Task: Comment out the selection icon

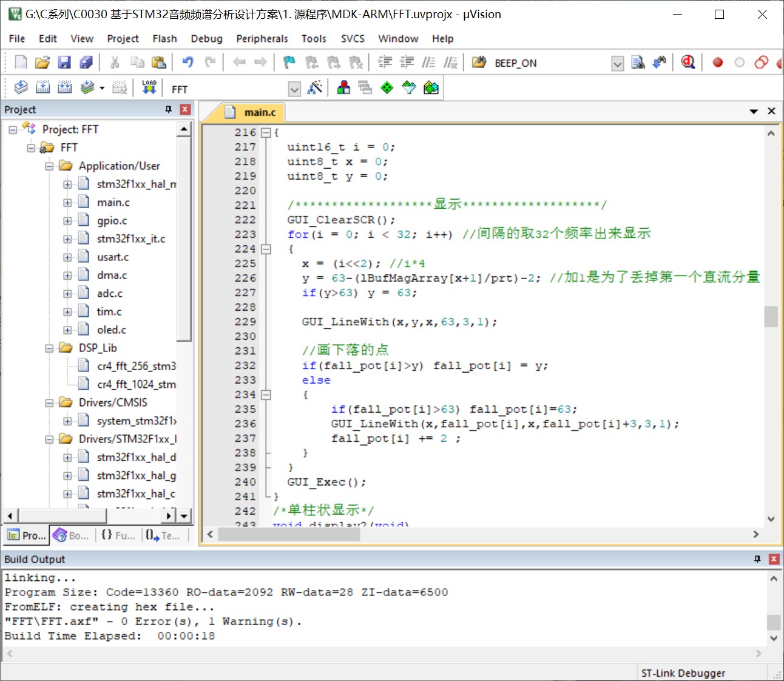Action: [428, 62]
